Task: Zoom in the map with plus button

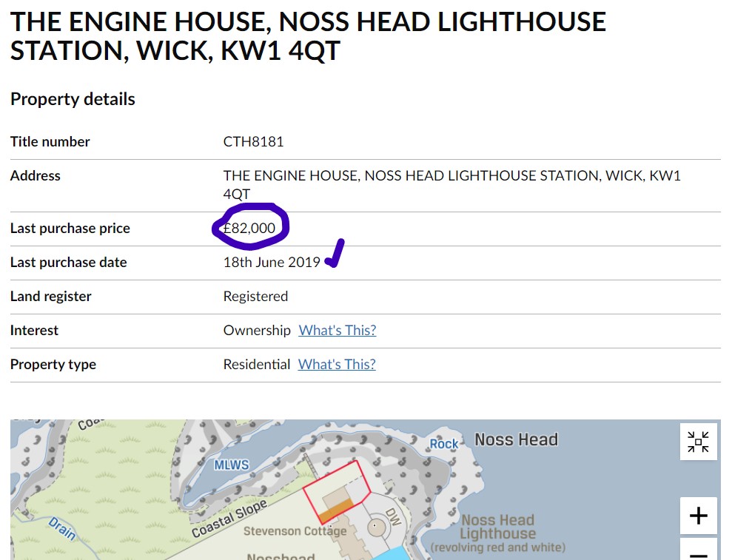Action: coord(699,516)
